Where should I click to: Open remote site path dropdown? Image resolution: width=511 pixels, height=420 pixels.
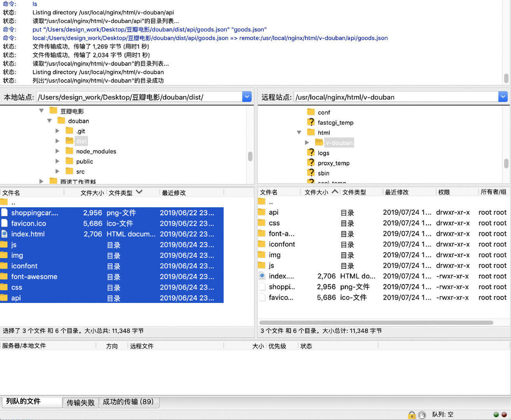click(x=503, y=97)
